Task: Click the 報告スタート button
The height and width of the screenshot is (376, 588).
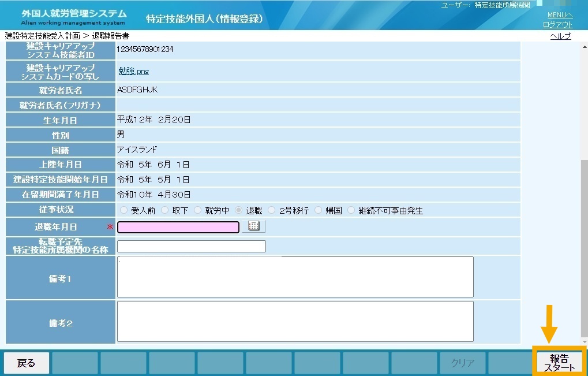Action: (x=559, y=363)
